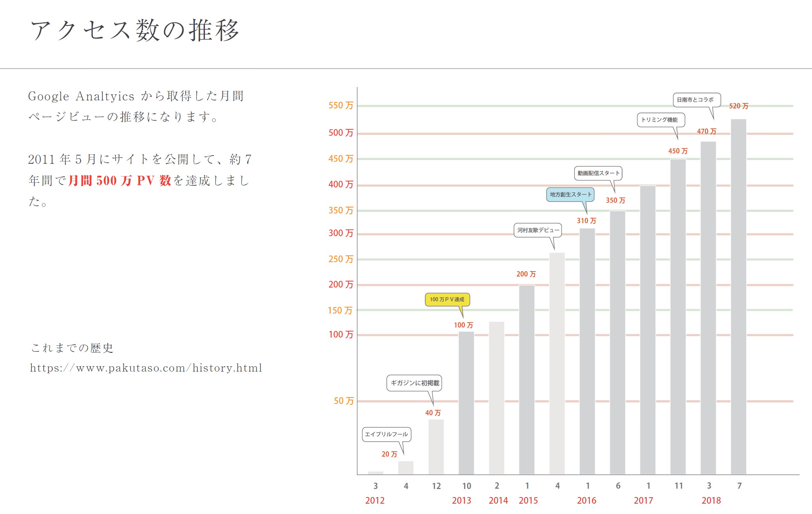
Task: Click the 520万 value label
Action: tap(739, 106)
